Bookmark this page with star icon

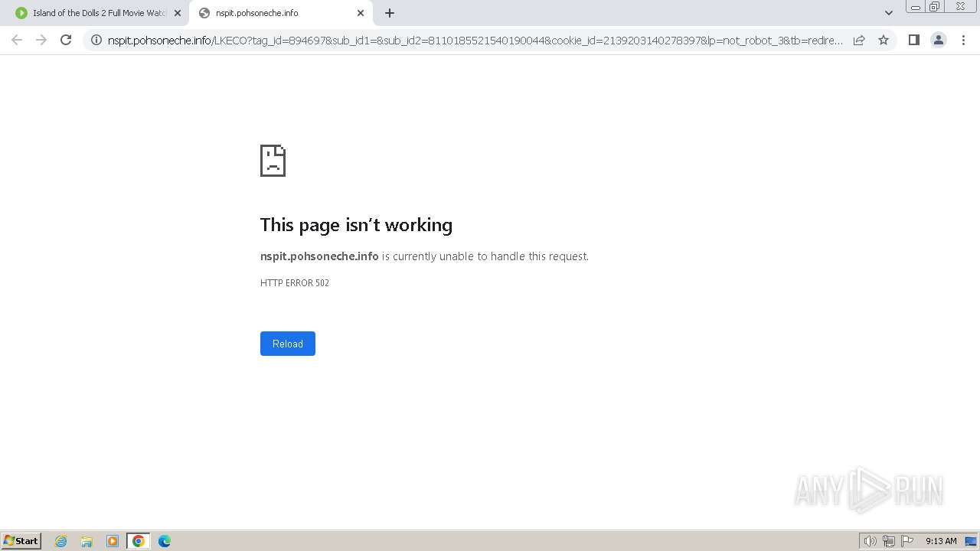click(884, 40)
